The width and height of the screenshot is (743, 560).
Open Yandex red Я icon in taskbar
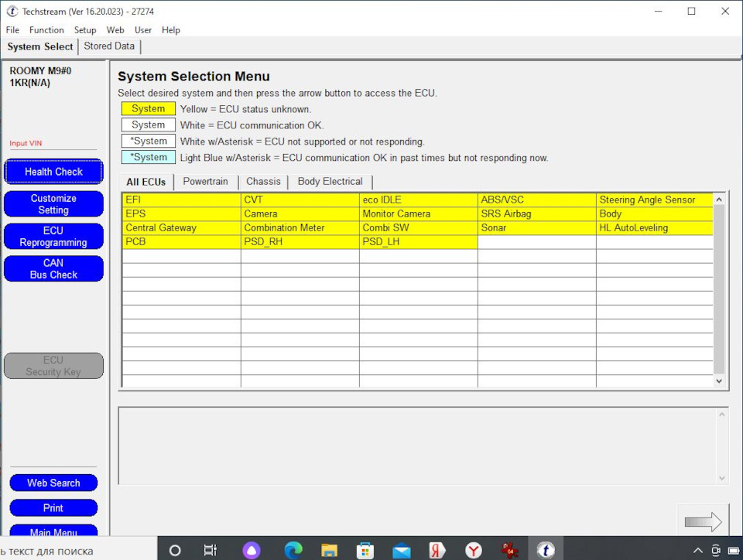click(x=437, y=550)
